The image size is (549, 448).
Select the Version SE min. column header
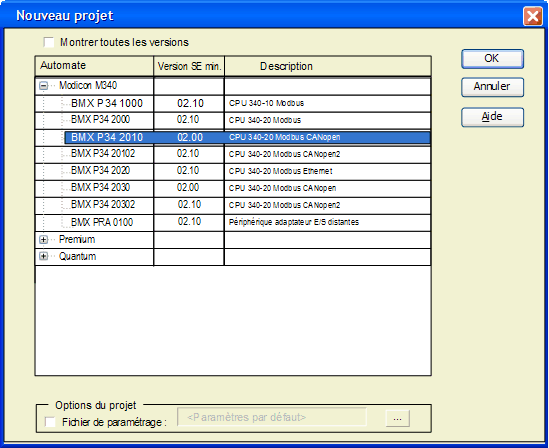click(189, 66)
